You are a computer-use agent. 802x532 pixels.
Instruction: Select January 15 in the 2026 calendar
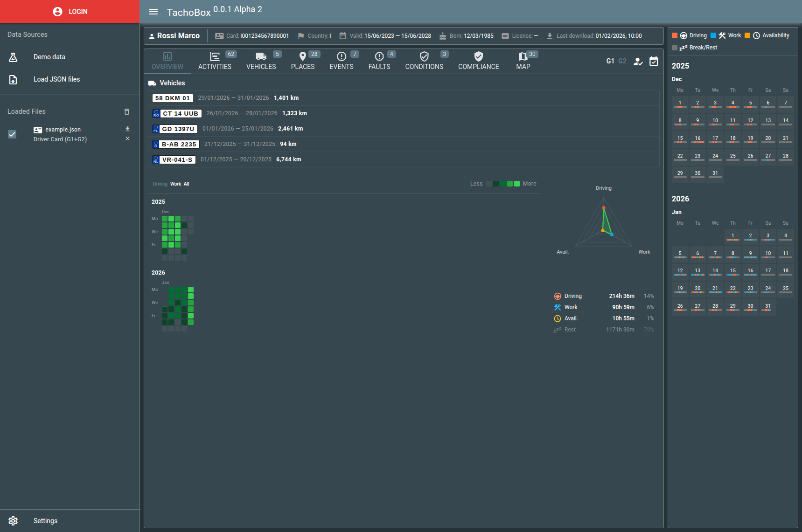732,271
